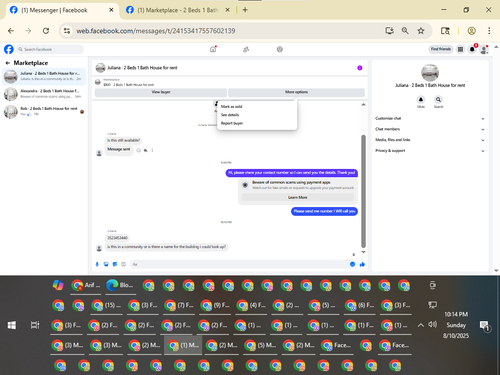React to "Message sent" with emoji icon
This screenshot has width=500, height=375.
coord(139,150)
